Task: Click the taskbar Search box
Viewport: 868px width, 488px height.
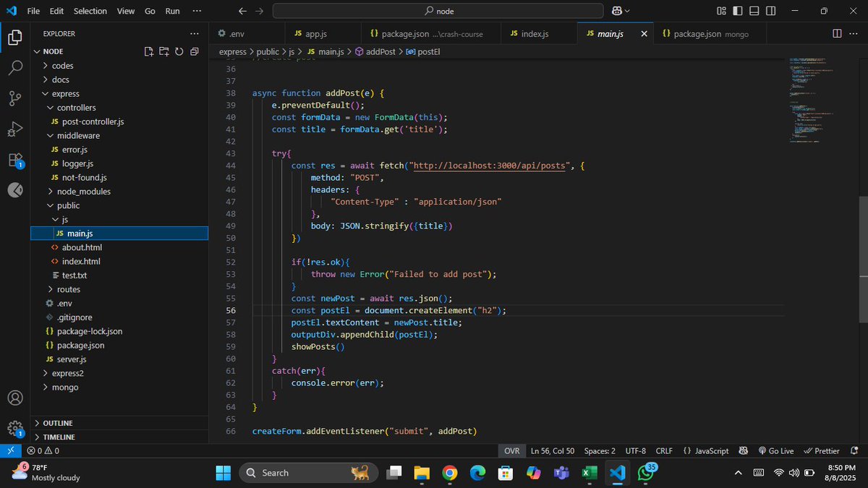Action: pyautogui.click(x=309, y=473)
